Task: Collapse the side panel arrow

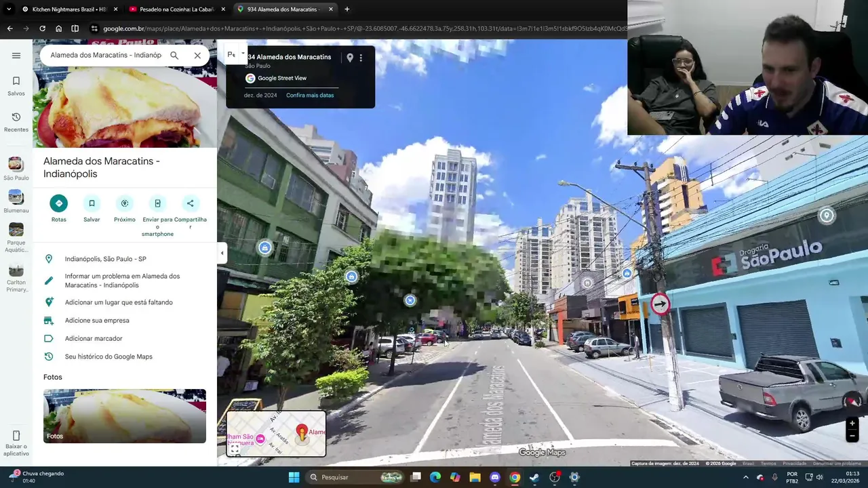Action: [222, 253]
